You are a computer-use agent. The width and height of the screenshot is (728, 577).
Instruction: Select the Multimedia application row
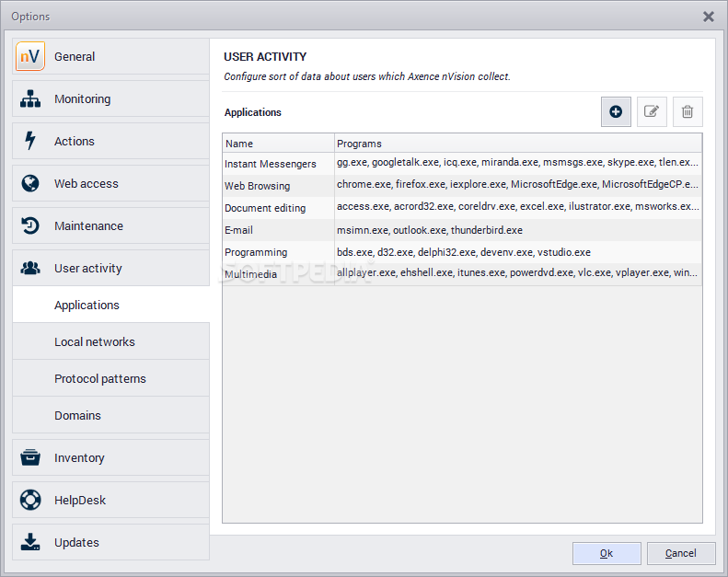[x=462, y=274]
